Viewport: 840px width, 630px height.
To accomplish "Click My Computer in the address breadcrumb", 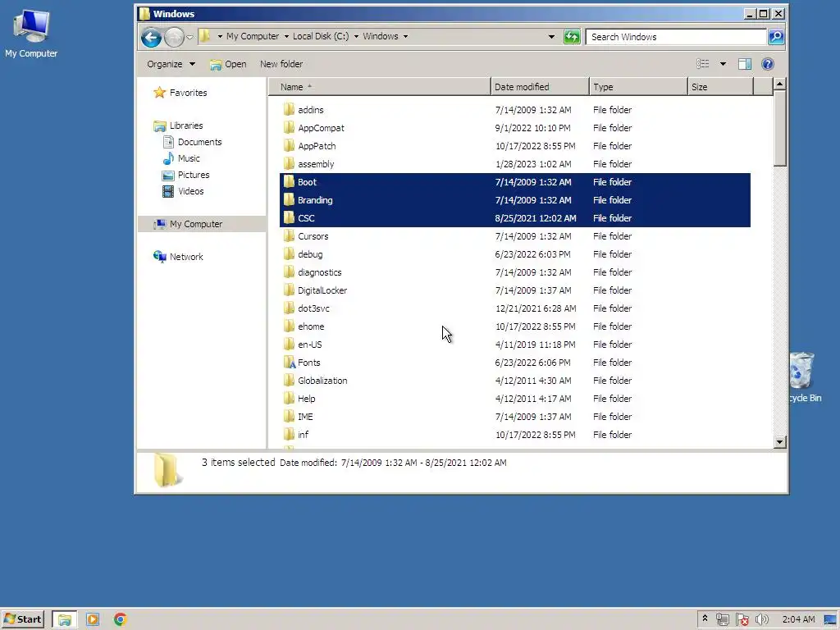I will click(x=253, y=36).
